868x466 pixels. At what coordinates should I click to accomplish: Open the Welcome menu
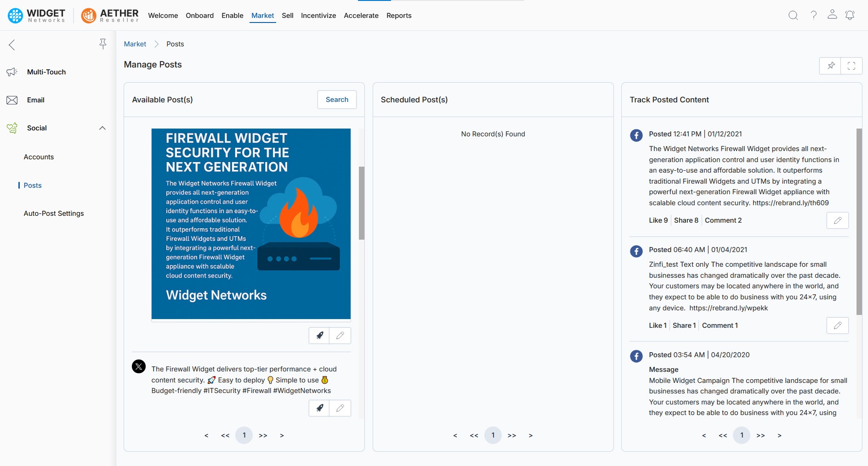click(163, 16)
